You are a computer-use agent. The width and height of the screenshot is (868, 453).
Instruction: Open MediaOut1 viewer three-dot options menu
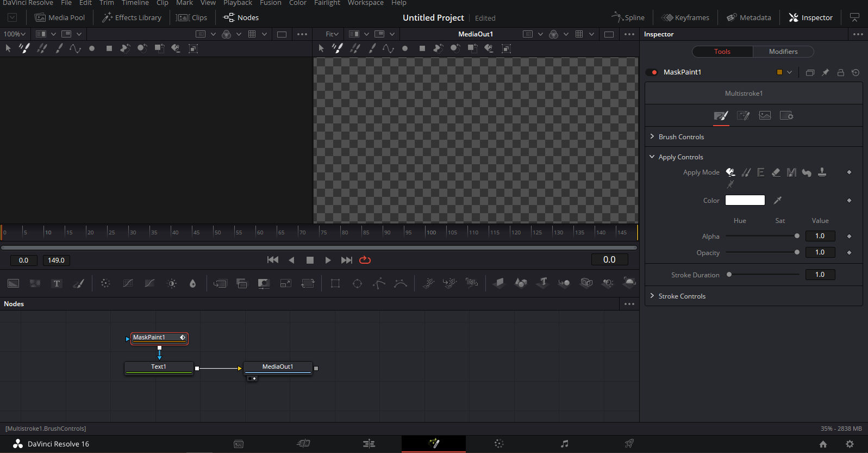(629, 34)
